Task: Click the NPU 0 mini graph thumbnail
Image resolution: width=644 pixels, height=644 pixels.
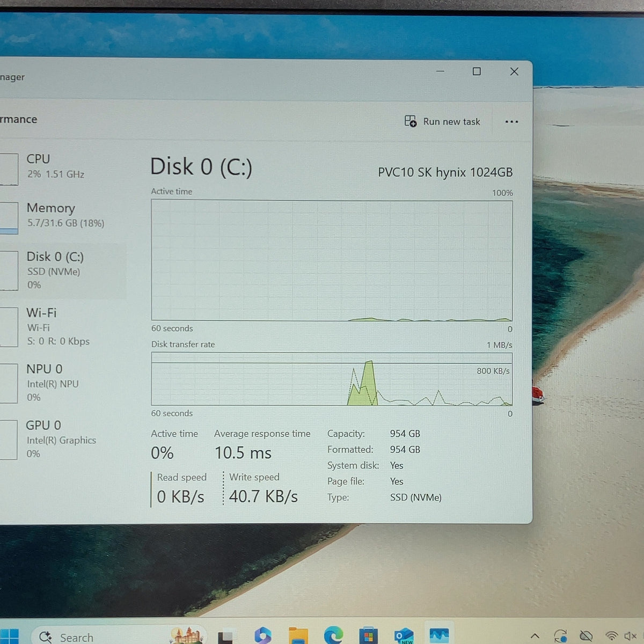Action: pyautogui.click(x=9, y=383)
